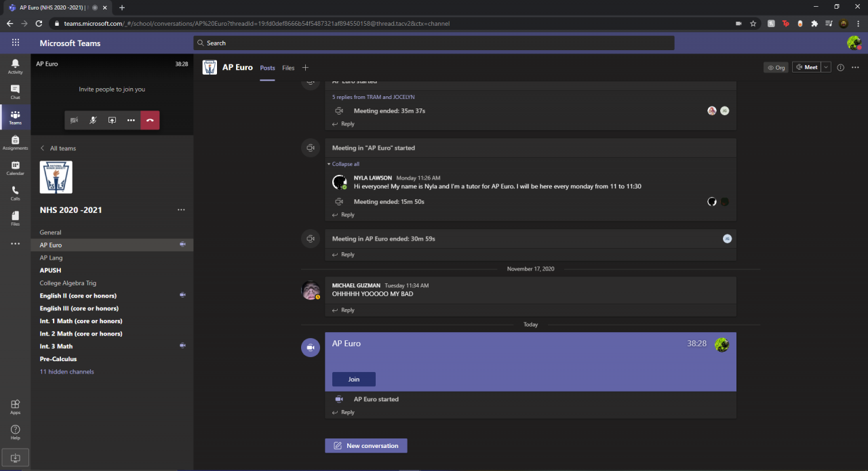868x471 pixels.
Task: Expand the 11 hidden channels list
Action: coord(67,371)
